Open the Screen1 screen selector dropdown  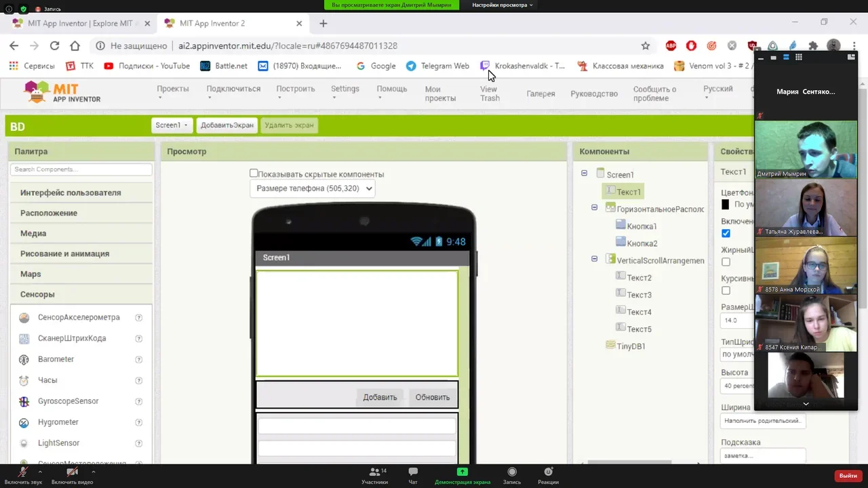pyautogui.click(x=172, y=125)
